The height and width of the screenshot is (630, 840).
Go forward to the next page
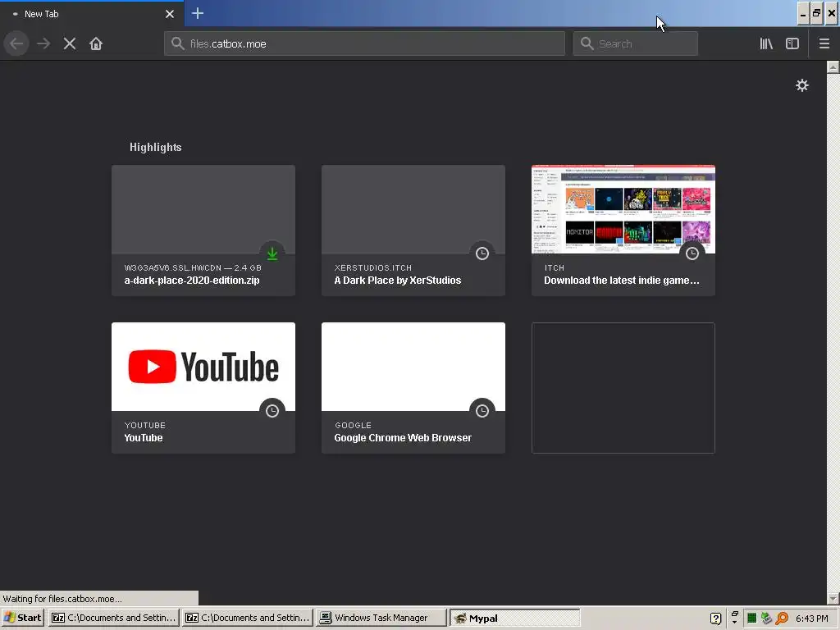(x=43, y=43)
